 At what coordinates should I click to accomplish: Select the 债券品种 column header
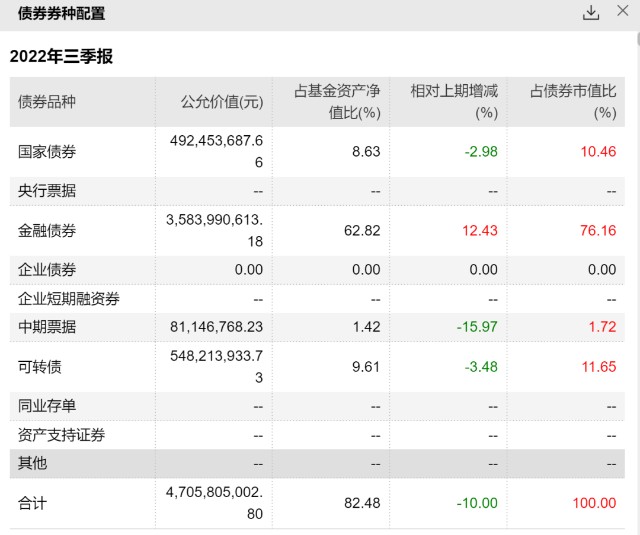coord(46,102)
